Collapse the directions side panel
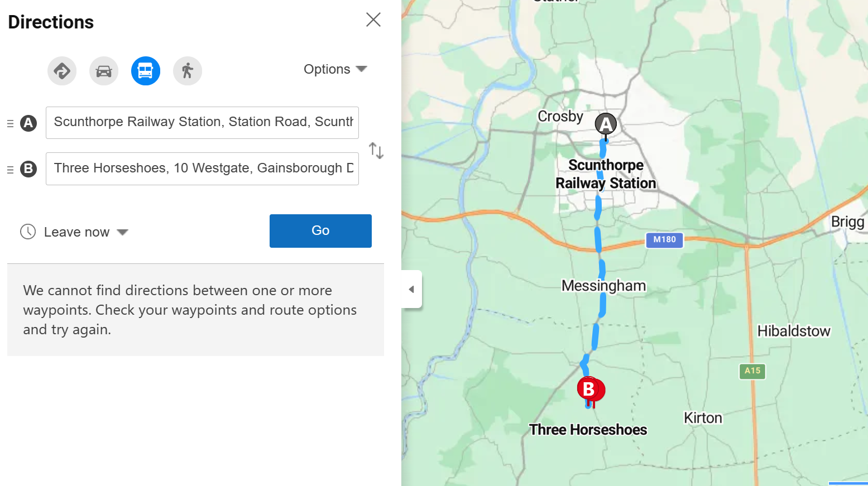 pyautogui.click(x=411, y=289)
